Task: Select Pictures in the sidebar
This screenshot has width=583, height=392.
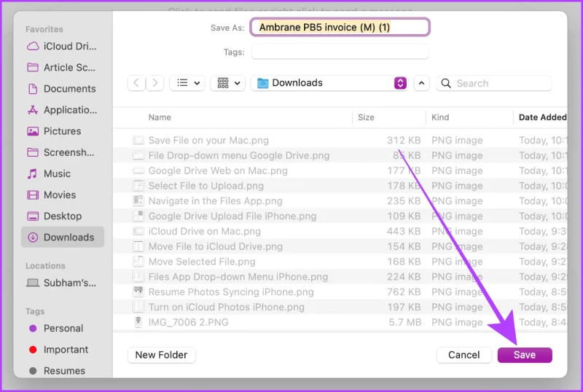Action: (62, 131)
